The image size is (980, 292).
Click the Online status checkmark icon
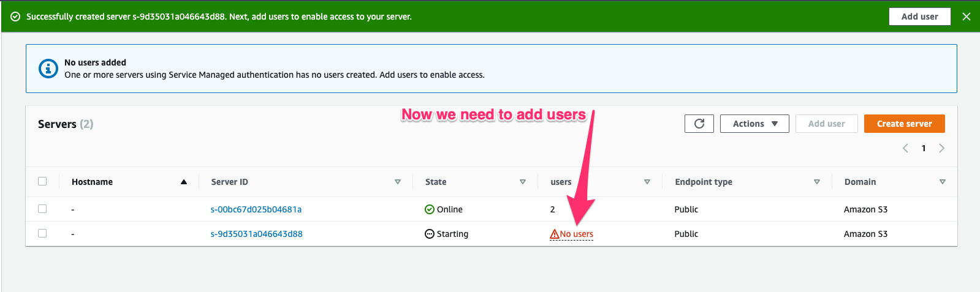430,209
